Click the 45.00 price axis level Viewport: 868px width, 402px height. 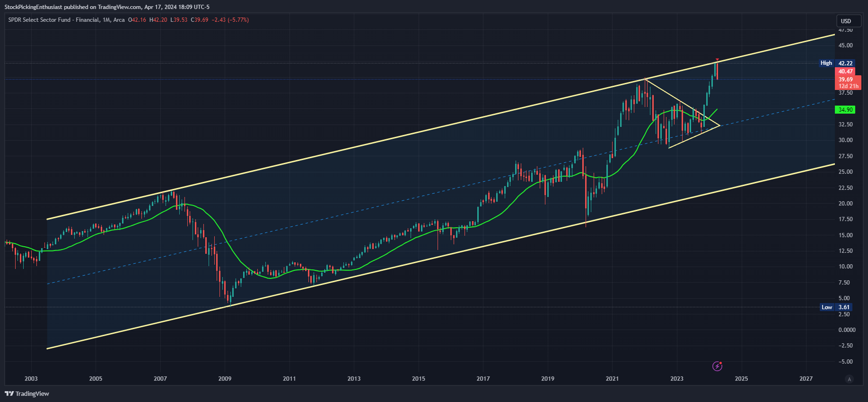(845, 45)
